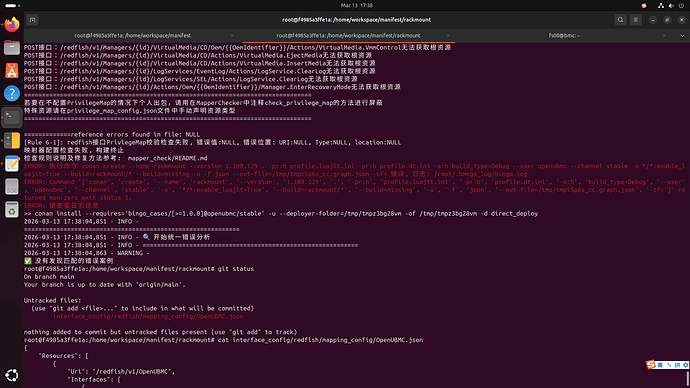Image resolution: width=690 pixels, height=388 pixels.
Task: Close the manifest/rackmount tab
Action: pos(448,36)
